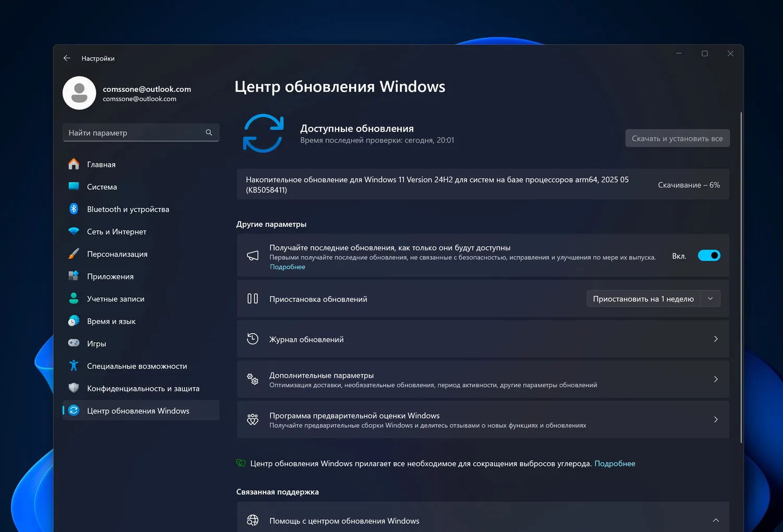Image resolution: width=783 pixels, height=532 pixels.
Task: Maximize the Настройки window
Action: tap(705, 54)
